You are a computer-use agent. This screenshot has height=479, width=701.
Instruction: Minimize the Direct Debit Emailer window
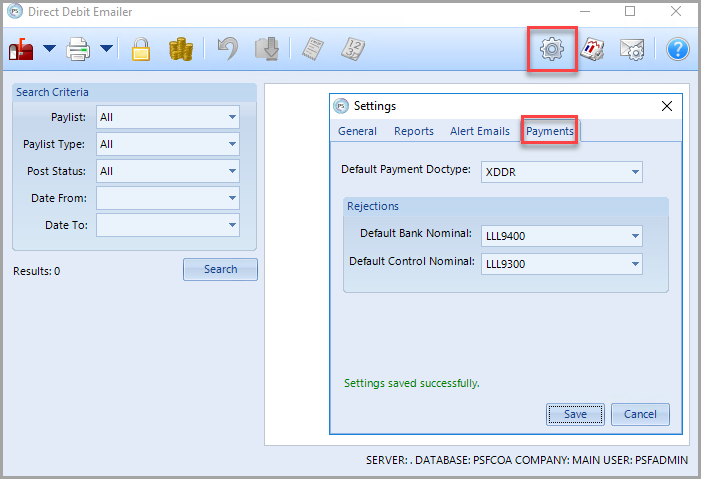tap(585, 11)
